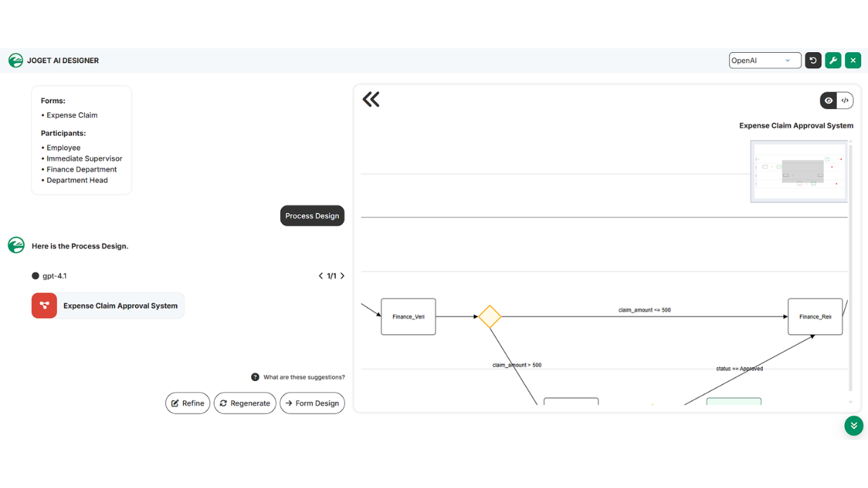This screenshot has height=488, width=868.
Task: Click the red process design icon
Action: pos(44,306)
